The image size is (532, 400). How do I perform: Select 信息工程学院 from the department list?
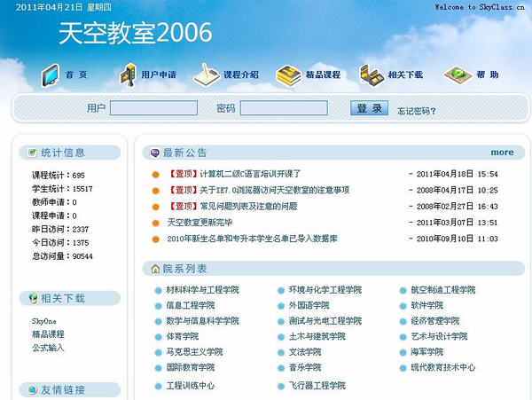(x=190, y=305)
